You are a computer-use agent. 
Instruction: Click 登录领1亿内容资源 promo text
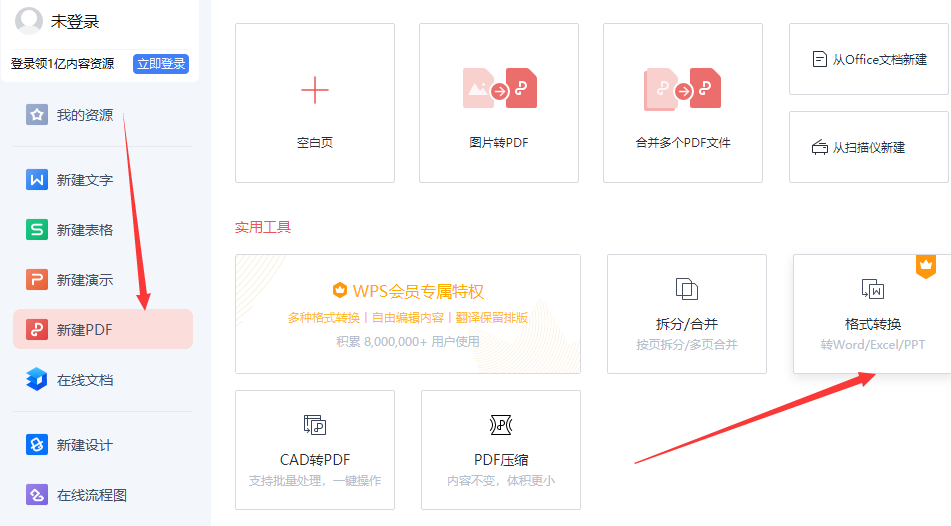tap(62, 64)
